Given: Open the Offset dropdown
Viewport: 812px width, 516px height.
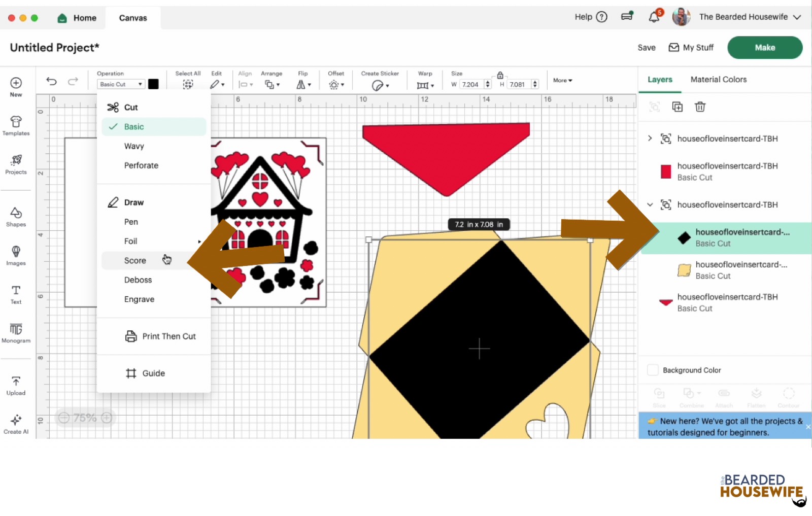Looking at the screenshot, I should tap(336, 85).
